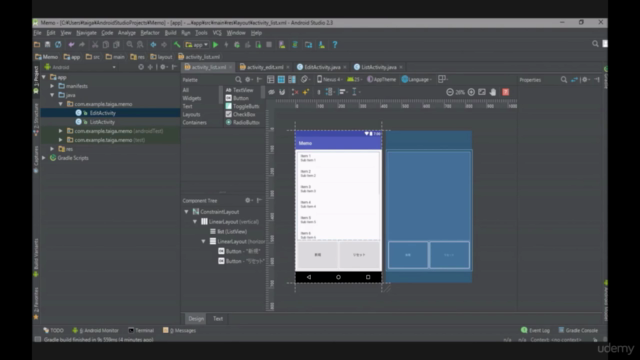Open the VCS menu
The image size is (640, 360).
pyautogui.click(x=217, y=33)
